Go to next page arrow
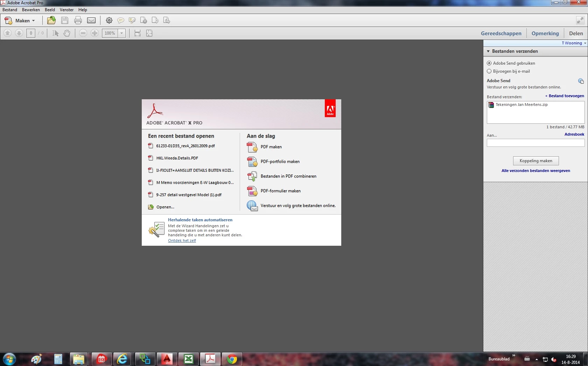 pos(19,33)
